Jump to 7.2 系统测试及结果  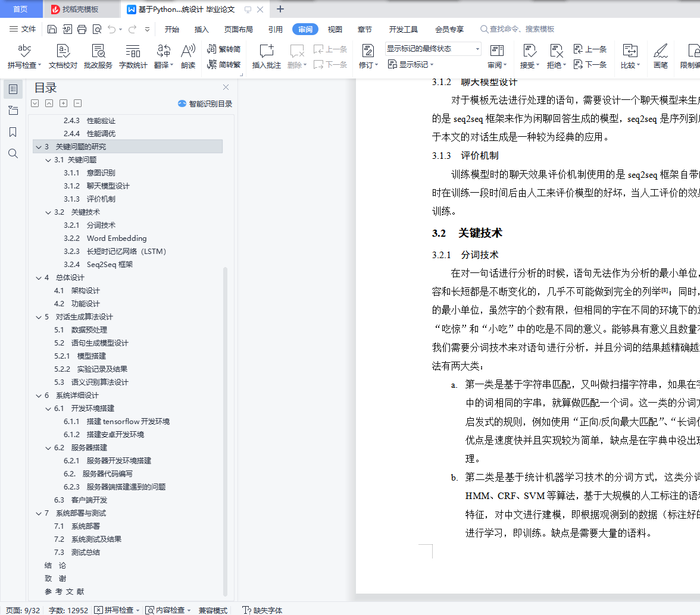(87, 539)
